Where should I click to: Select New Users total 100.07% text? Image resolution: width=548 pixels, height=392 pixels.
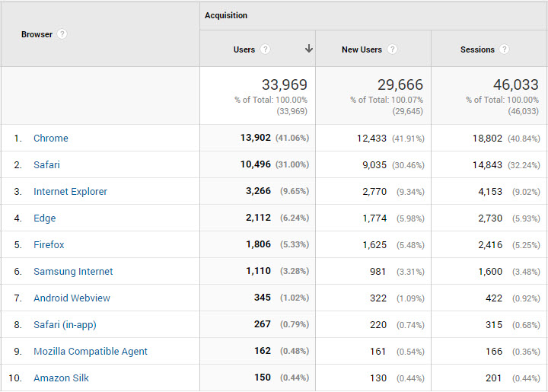pyautogui.click(x=387, y=100)
